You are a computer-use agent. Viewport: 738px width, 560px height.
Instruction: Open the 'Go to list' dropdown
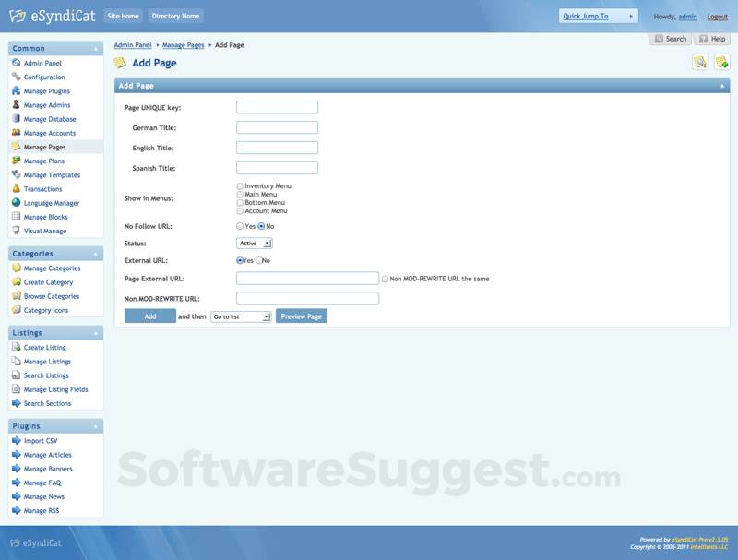click(x=241, y=316)
